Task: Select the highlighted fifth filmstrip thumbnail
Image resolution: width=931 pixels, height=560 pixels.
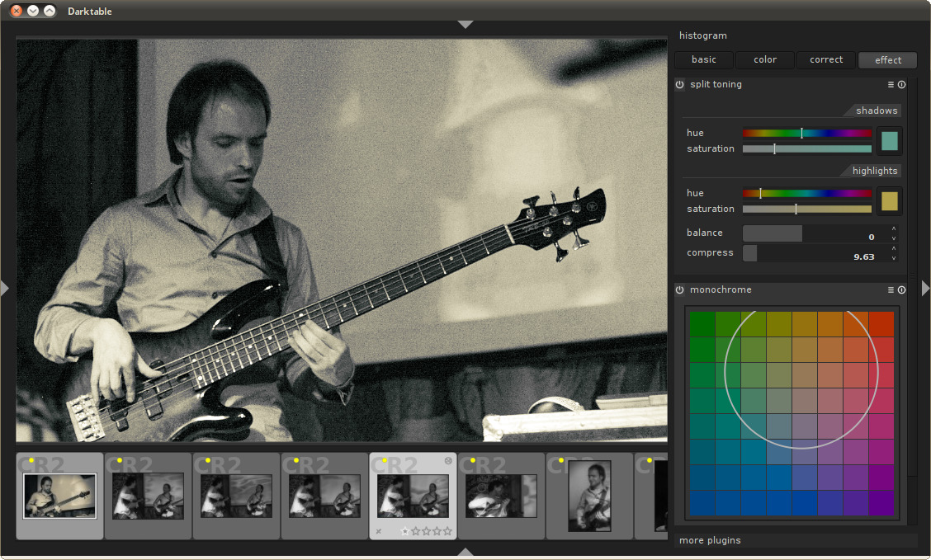Action: pos(414,496)
